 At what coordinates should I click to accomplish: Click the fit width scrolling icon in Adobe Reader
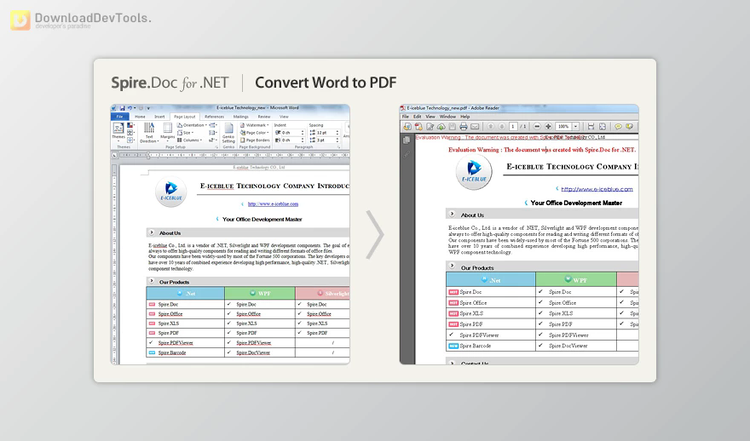pos(591,126)
